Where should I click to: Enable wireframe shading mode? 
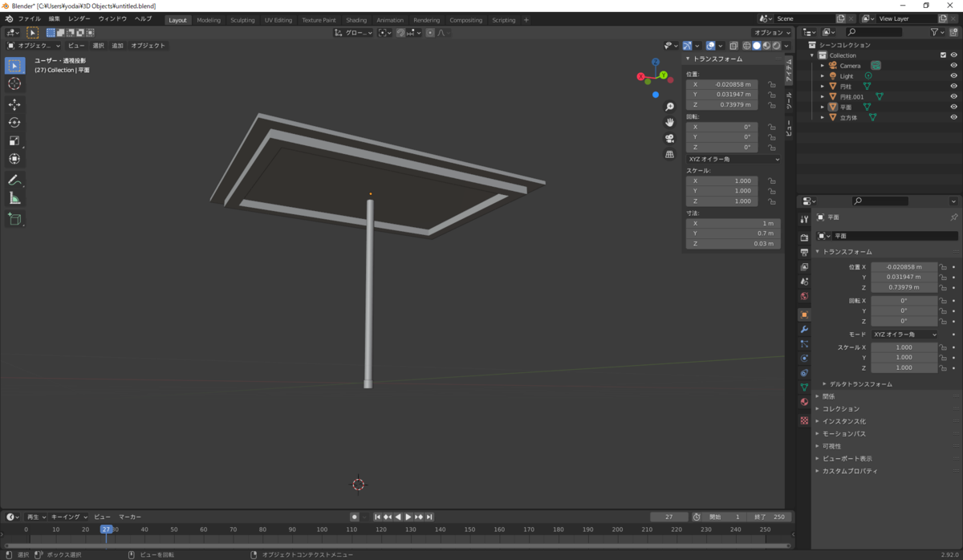pyautogui.click(x=747, y=46)
